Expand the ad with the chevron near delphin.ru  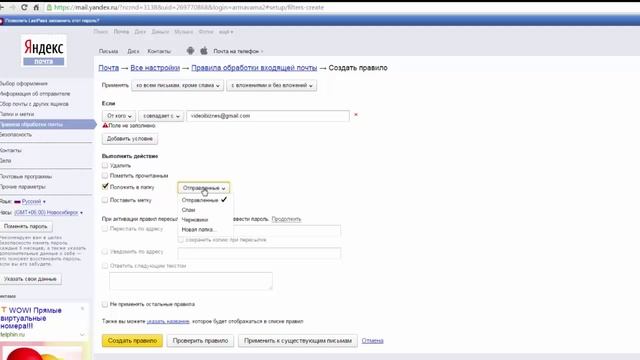82,335
